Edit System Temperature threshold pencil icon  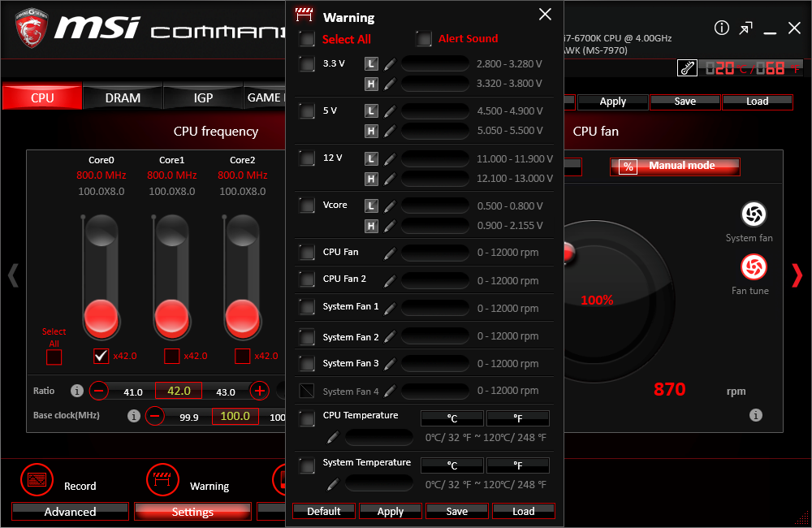click(x=333, y=485)
